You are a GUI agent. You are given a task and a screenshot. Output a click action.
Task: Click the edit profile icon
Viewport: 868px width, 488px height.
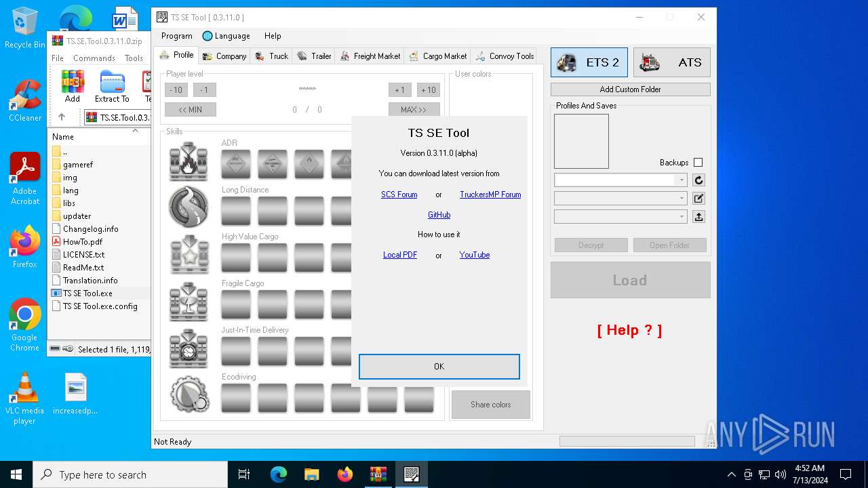click(x=698, y=199)
